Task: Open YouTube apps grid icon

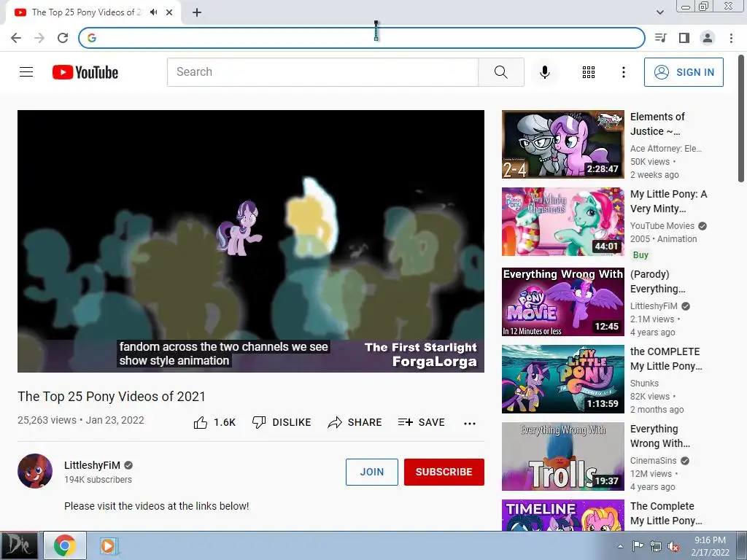Action: [x=589, y=72]
